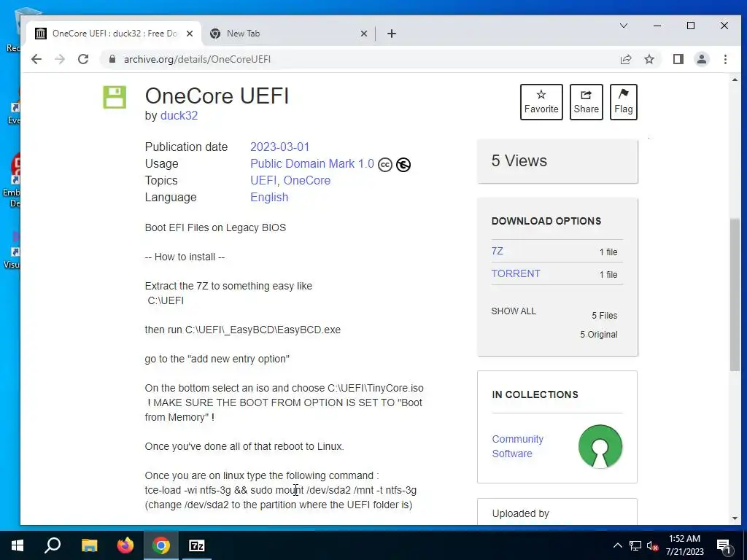
Task: Click the Favorite star button
Action: 541,102
